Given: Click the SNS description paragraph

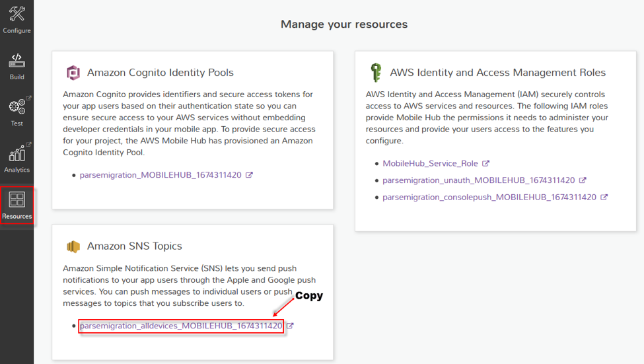Looking at the screenshot, I should click(x=189, y=286).
